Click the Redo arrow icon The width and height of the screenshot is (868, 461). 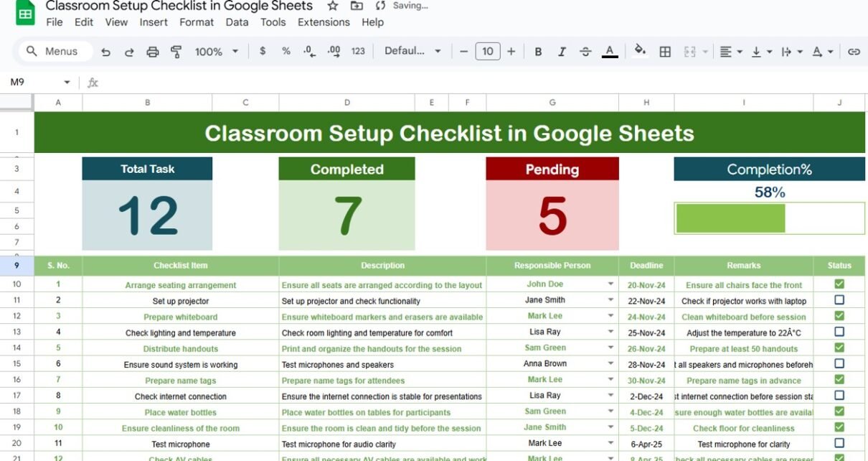tap(129, 52)
